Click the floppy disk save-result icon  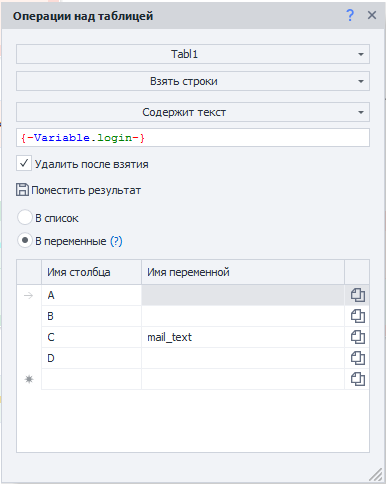pyautogui.click(x=22, y=190)
